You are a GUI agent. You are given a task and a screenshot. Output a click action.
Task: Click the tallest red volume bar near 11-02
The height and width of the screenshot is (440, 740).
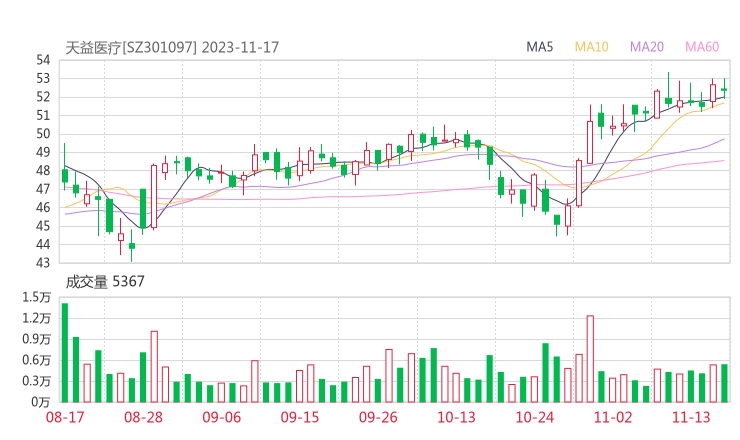(590, 359)
